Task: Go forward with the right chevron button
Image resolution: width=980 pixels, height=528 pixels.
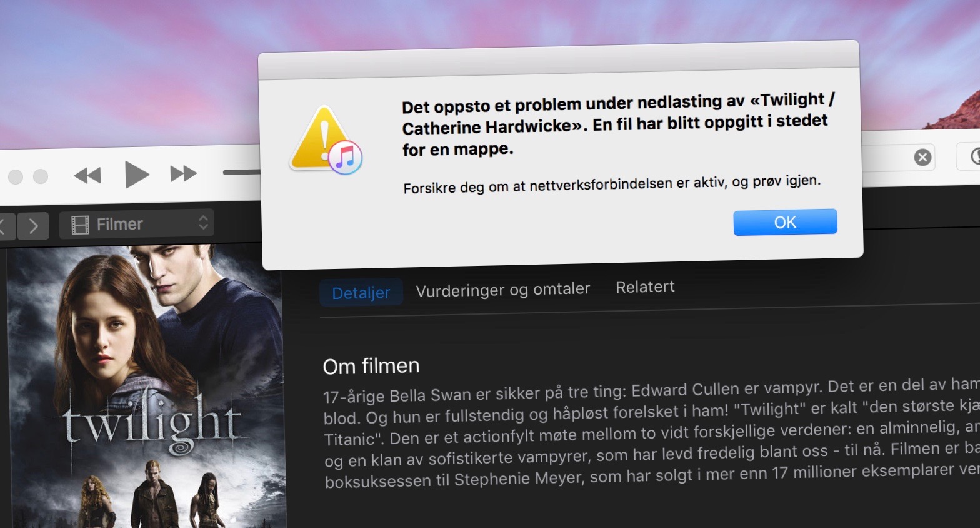Action: pyautogui.click(x=34, y=226)
